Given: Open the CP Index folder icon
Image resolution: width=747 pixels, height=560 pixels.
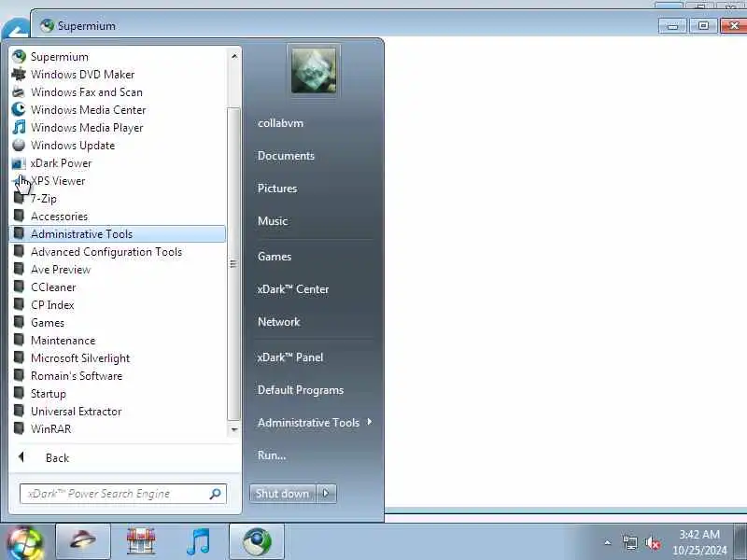Looking at the screenshot, I should point(19,305).
